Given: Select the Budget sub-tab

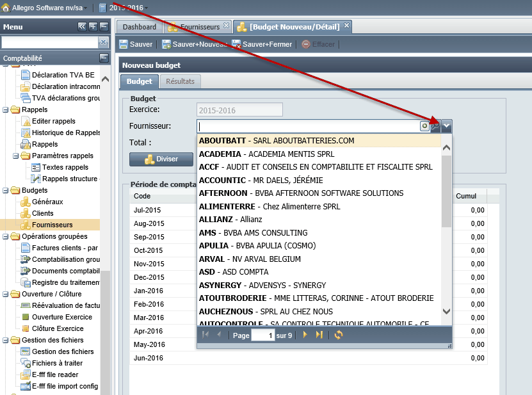Looking at the screenshot, I should tap(140, 81).
